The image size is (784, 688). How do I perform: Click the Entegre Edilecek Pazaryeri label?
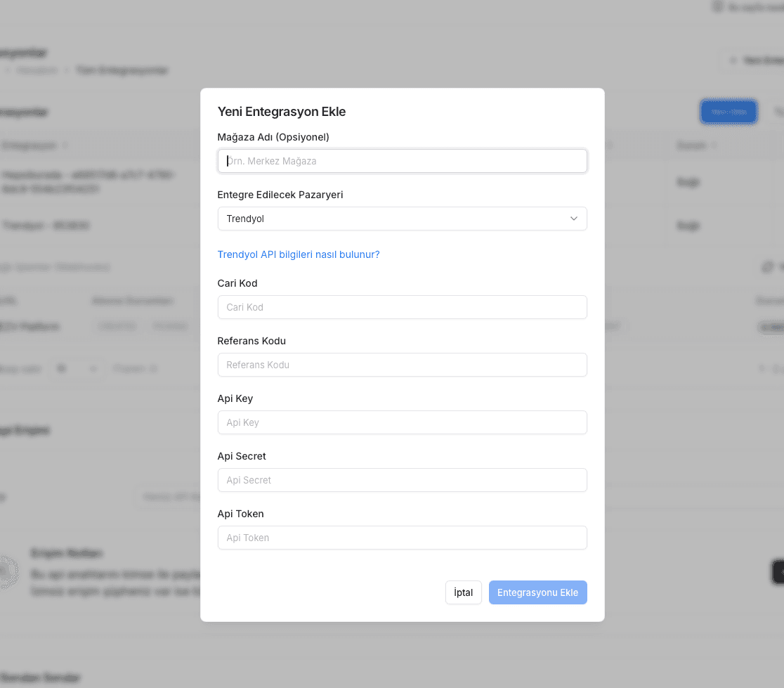click(280, 195)
